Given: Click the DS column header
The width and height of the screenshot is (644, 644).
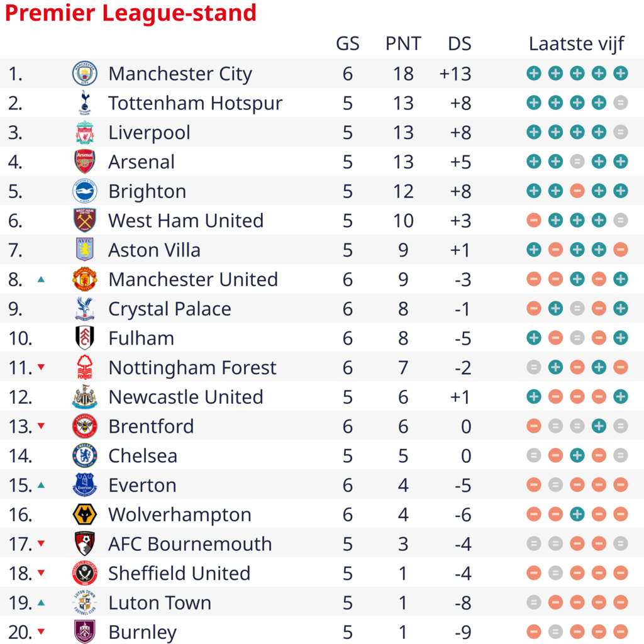Looking at the screenshot, I should coord(460,43).
